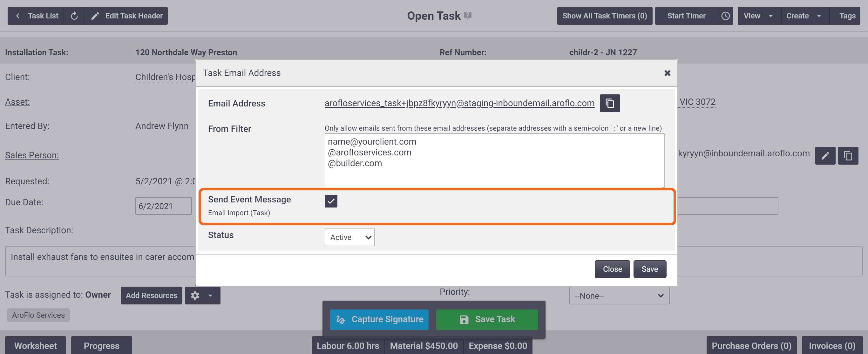Open Material $450.00 tab
Viewport: 868px width, 354px height.
(424, 345)
